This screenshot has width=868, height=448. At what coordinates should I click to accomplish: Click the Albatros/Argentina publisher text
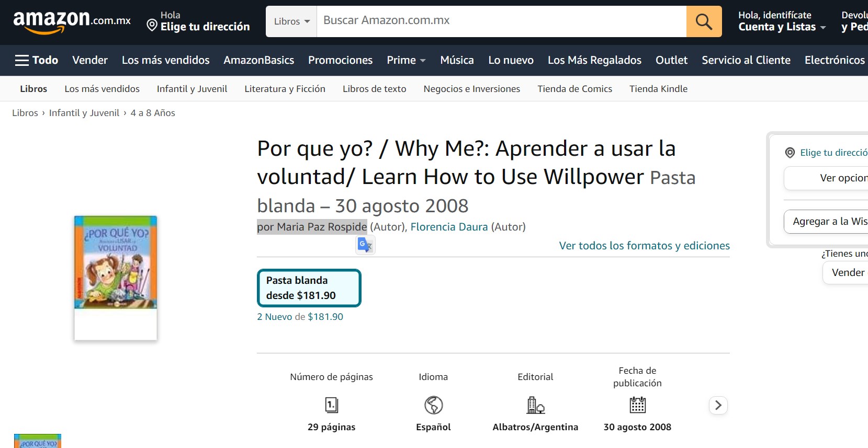(x=535, y=427)
